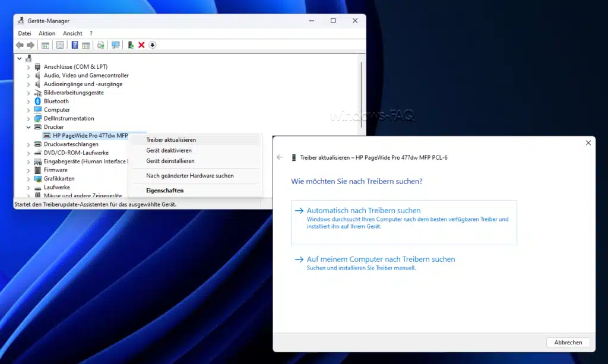The width and height of the screenshot is (608, 364).
Task: Expand Audio, Video und Gamecontroller
Action: click(28, 75)
